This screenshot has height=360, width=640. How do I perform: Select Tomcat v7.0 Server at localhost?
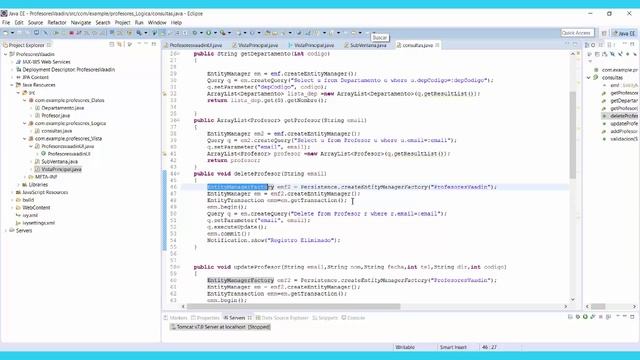coord(220,327)
